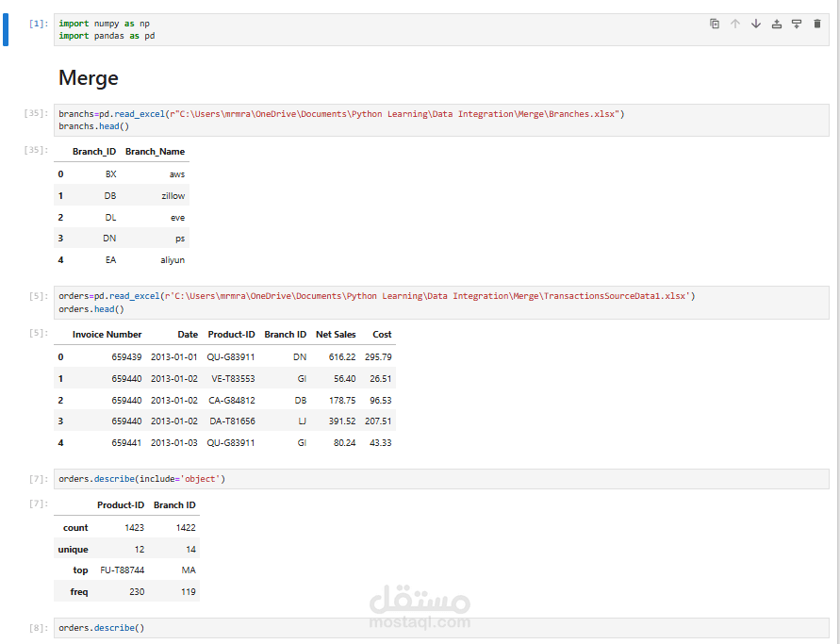Click the 'aliyun' branch name cell

[173, 260]
